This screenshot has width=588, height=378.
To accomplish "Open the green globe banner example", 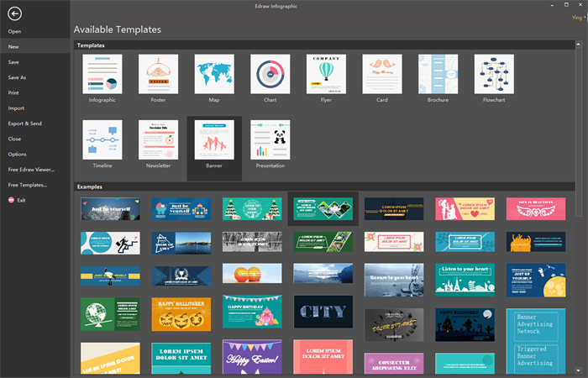I will click(x=110, y=314).
